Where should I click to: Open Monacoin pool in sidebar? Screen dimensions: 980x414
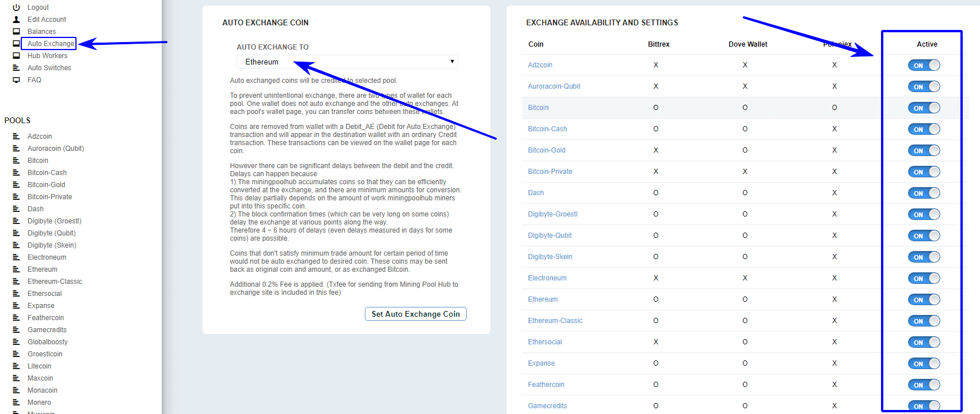pyautogui.click(x=43, y=390)
